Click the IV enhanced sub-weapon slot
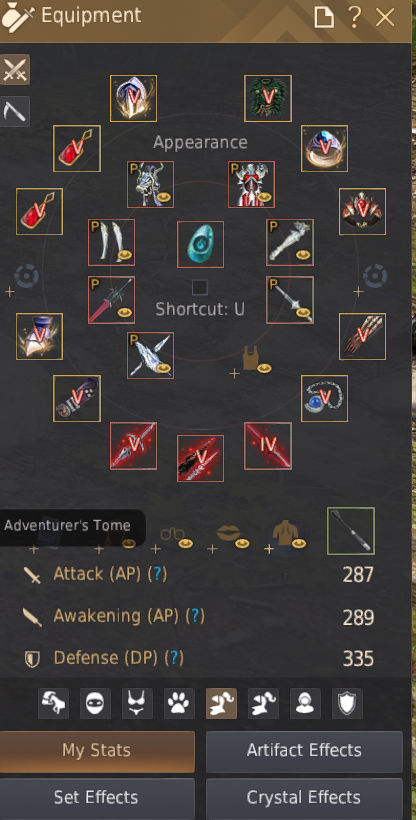The image size is (416, 820). 268,446
